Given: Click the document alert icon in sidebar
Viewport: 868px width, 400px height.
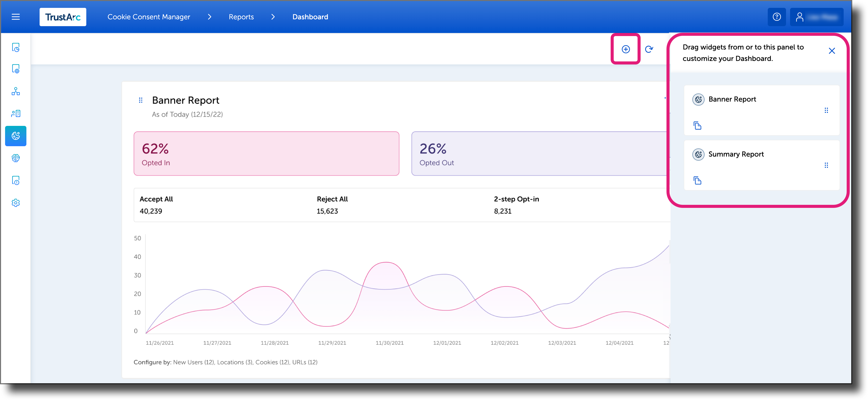Looking at the screenshot, I should (15, 180).
